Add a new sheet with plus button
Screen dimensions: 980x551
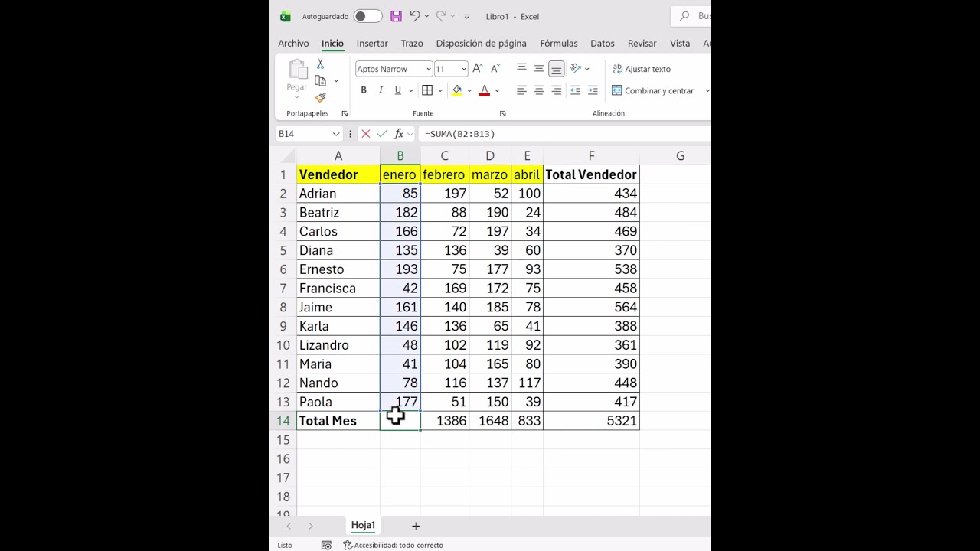(x=416, y=526)
